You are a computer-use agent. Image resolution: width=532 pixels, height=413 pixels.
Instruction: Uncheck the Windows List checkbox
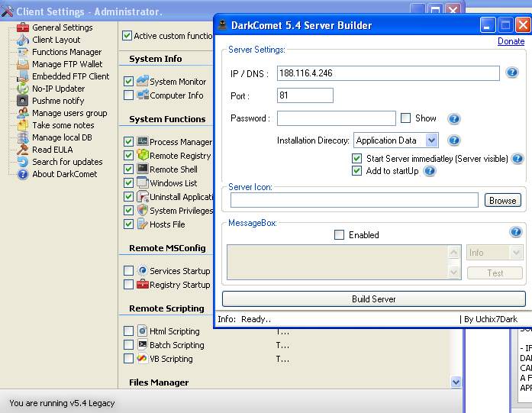coord(128,182)
